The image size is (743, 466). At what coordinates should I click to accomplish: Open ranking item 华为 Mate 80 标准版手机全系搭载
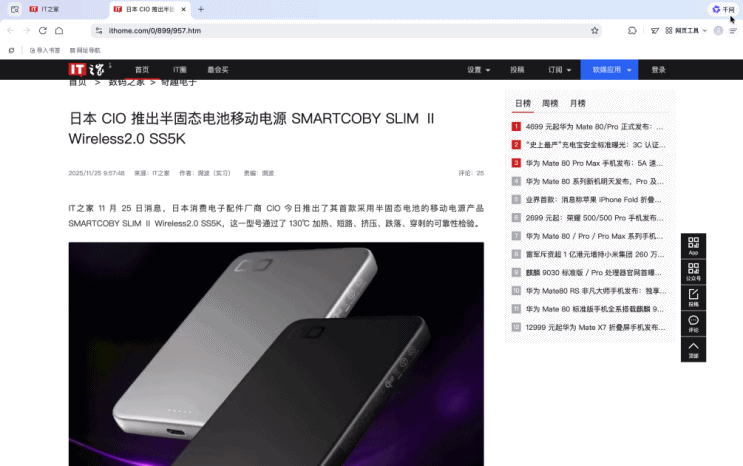pos(594,309)
